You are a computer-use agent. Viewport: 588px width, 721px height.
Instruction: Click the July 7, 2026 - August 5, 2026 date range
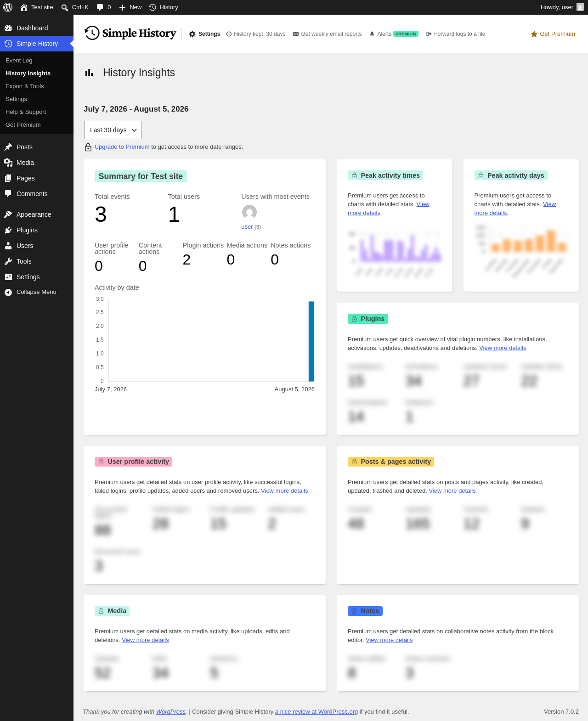[136, 109]
